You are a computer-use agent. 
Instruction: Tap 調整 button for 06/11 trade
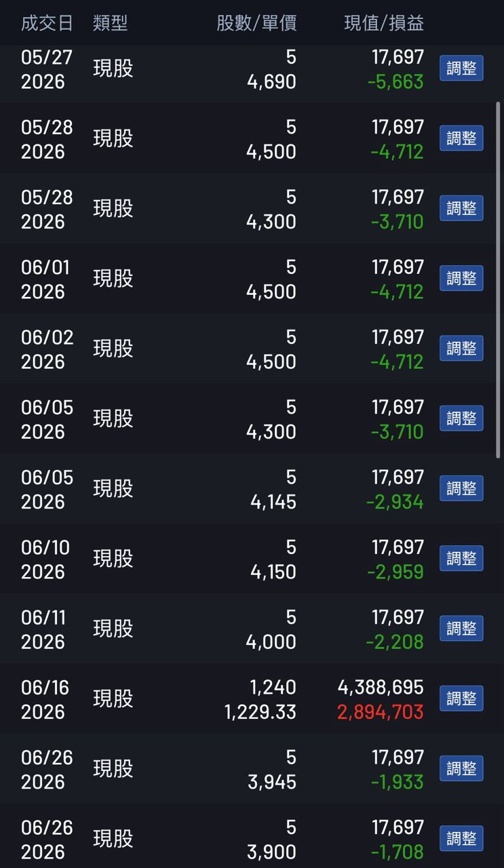tap(461, 628)
